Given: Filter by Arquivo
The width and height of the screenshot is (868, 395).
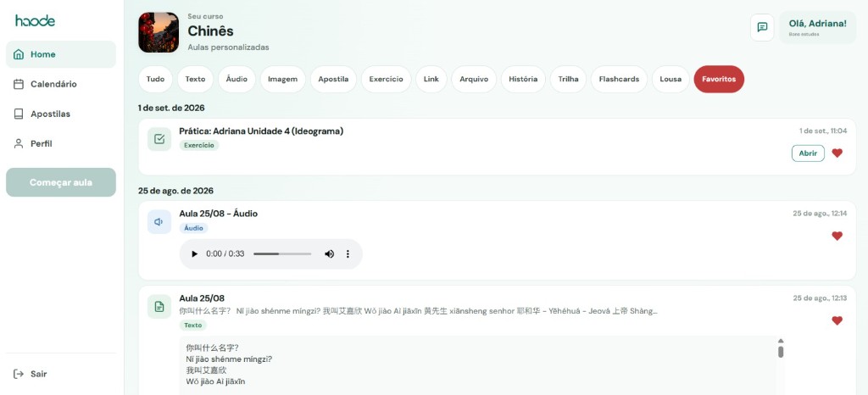Looking at the screenshot, I should [474, 79].
